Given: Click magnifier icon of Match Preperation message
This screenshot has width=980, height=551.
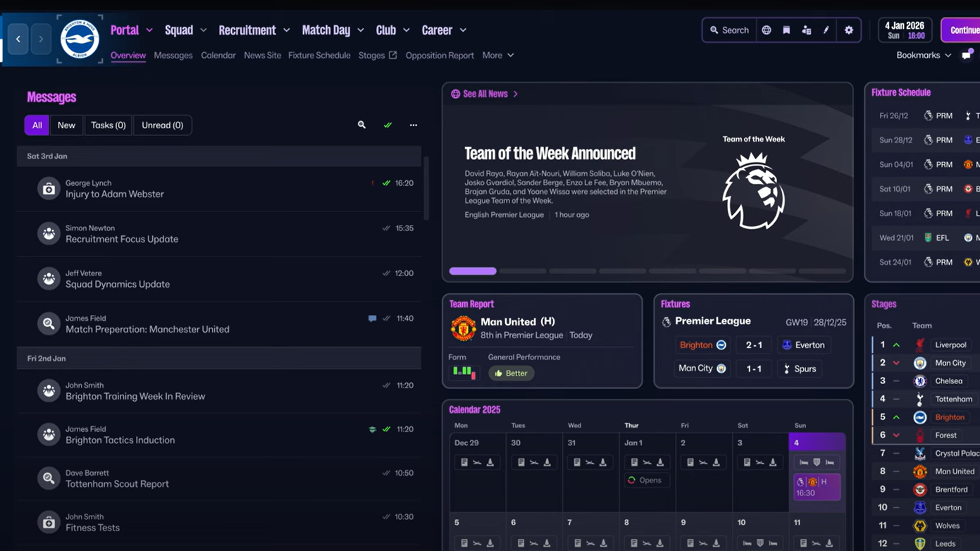Looking at the screenshot, I should (x=49, y=324).
